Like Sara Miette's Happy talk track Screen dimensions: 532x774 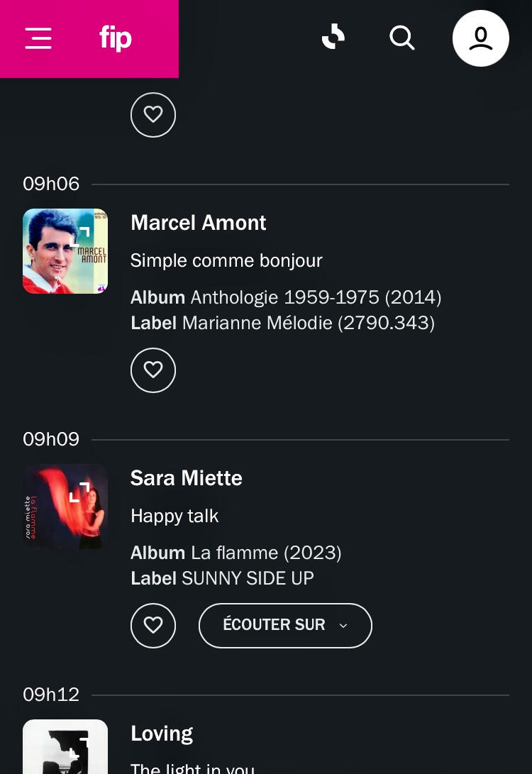(x=153, y=626)
